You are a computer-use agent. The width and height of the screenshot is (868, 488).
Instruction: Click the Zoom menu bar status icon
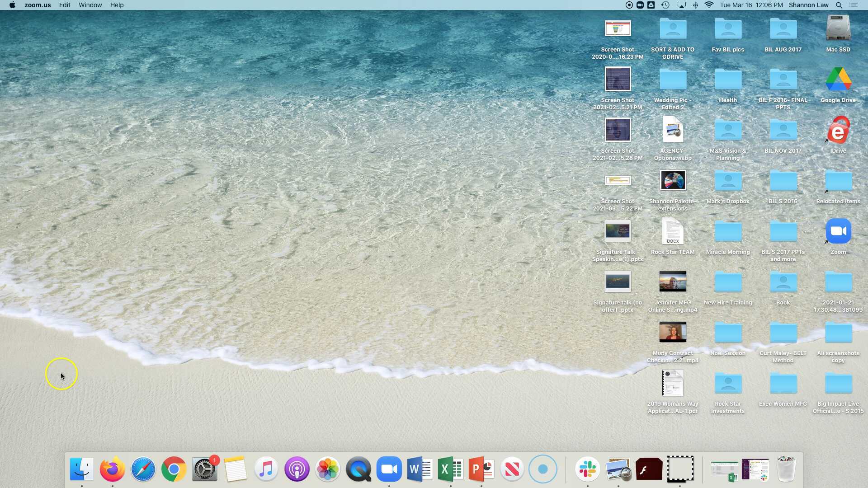pos(640,5)
